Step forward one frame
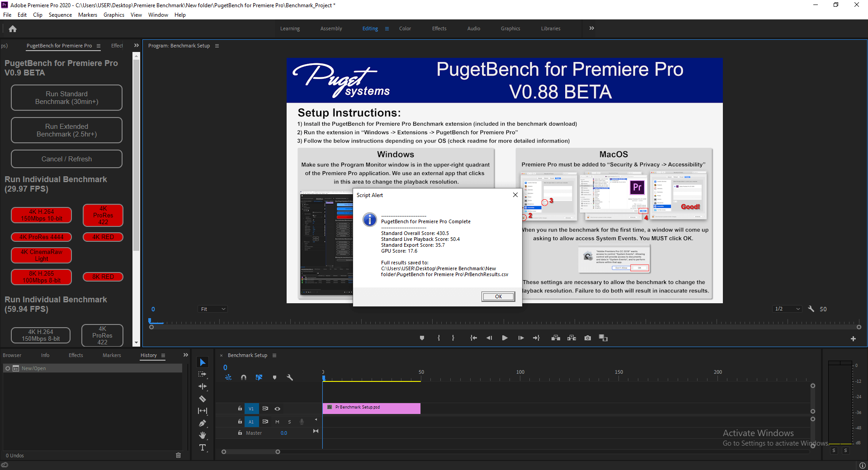868x470 pixels. [521, 338]
